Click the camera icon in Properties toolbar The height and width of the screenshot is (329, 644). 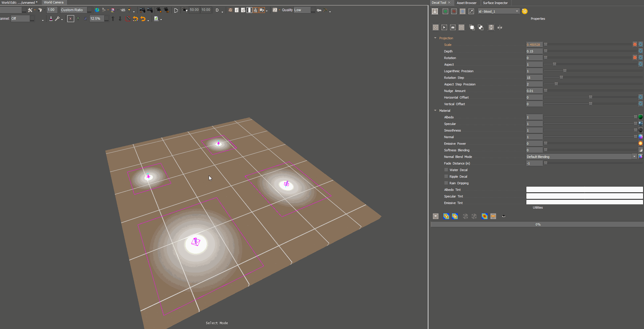pyautogui.click(x=453, y=28)
